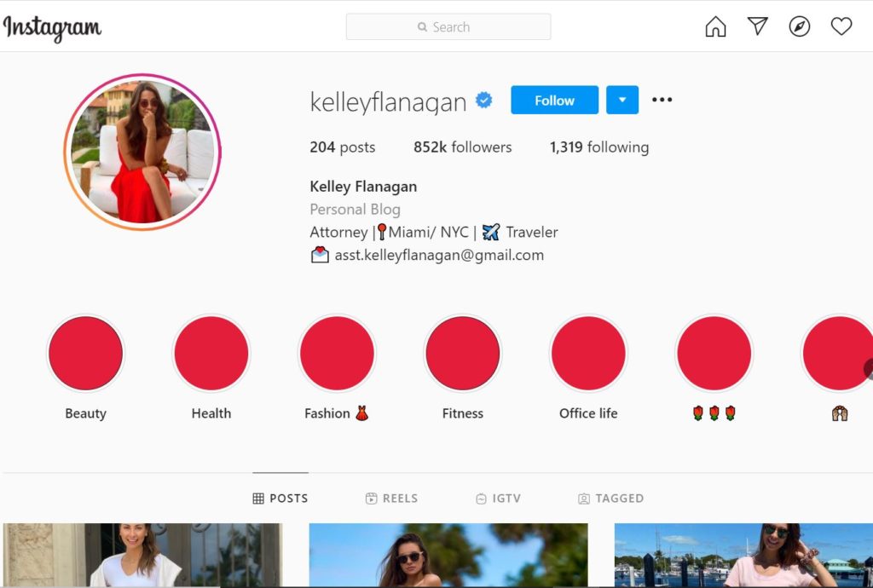Click the asst.kelleyflanagan@gmail.com email text

pyautogui.click(x=439, y=256)
